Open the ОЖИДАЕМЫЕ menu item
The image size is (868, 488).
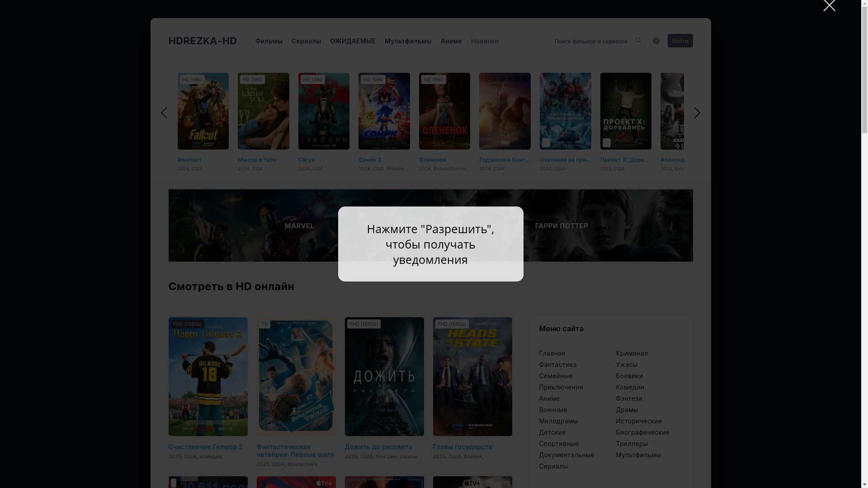353,41
